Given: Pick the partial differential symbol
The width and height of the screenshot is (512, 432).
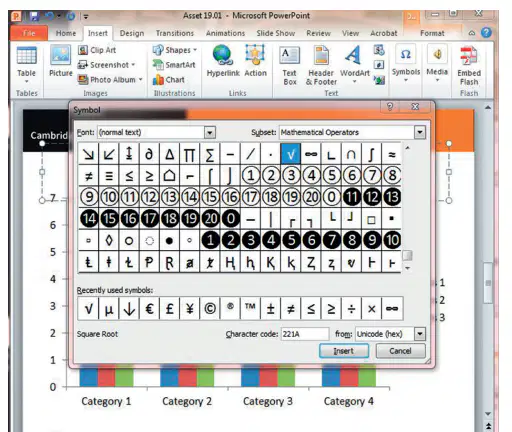Looking at the screenshot, I should [149, 154].
